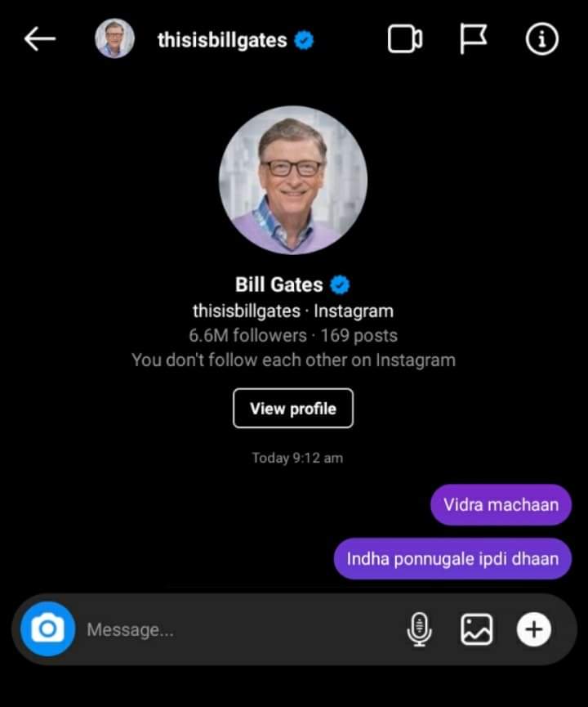
Task: Select the "Indha ponnugale ipdi dhaan" message
Action: pos(452,559)
